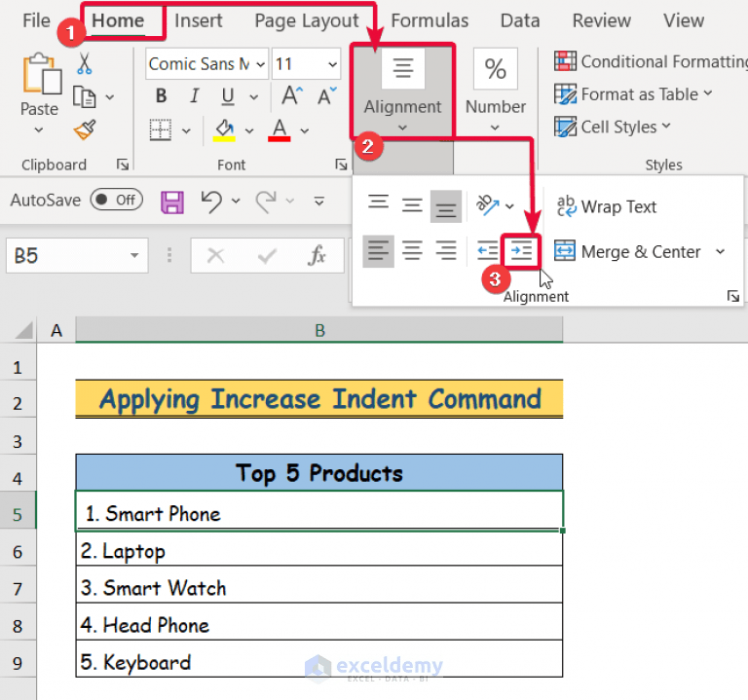Increase font size with larger A icon

(x=292, y=95)
